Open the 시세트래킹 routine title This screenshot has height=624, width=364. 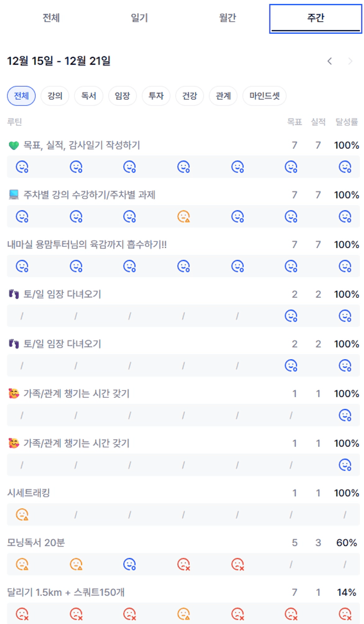(x=29, y=493)
